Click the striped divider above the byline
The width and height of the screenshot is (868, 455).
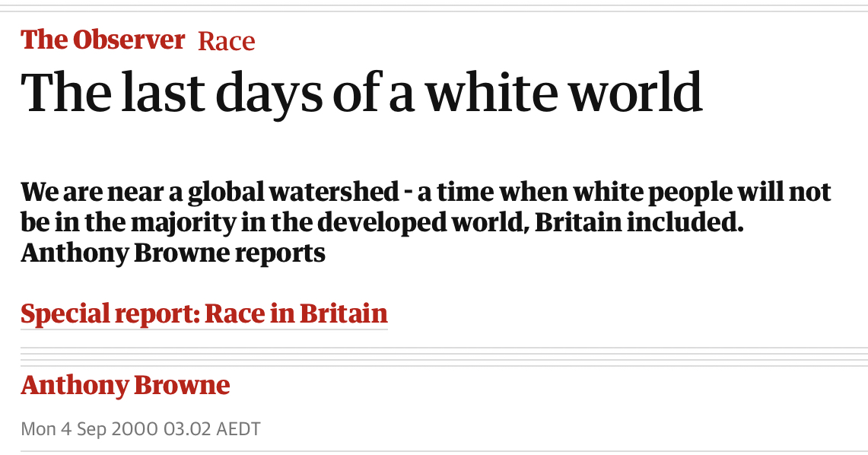444,357
